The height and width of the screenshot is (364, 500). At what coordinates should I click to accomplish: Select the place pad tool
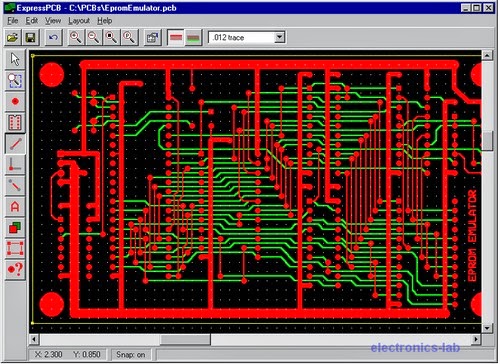(x=15, y=101)
